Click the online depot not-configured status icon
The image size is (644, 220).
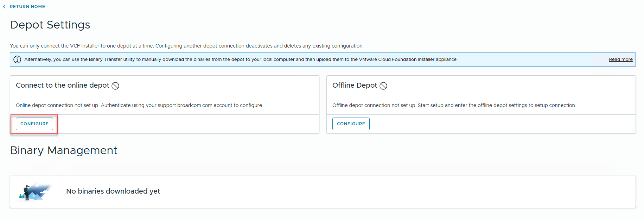(x=115, y=86)
